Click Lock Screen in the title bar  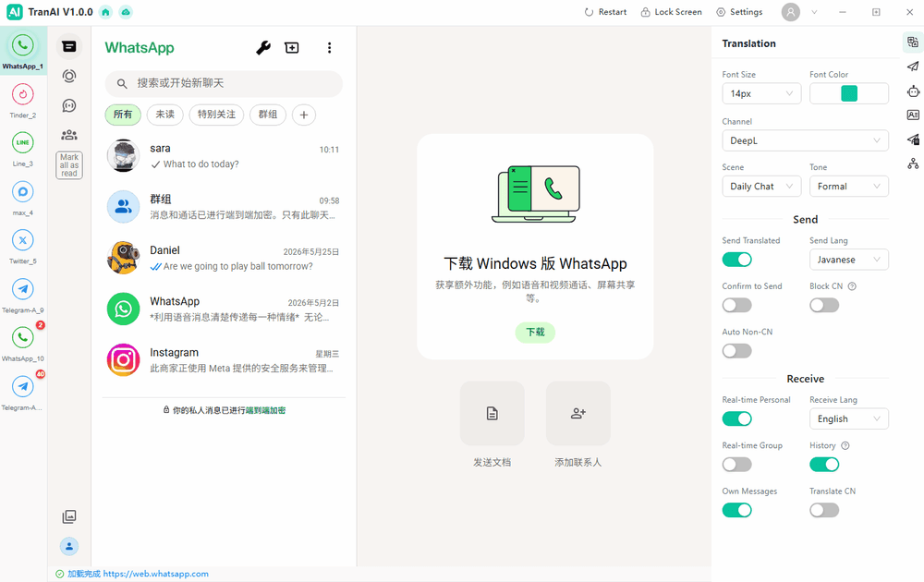tap(671, 12)
